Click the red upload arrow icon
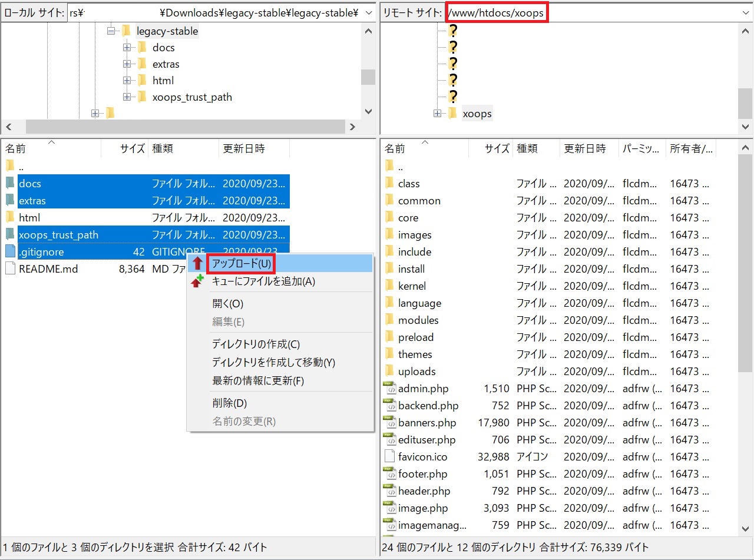The height and width of the screenshot is (560, 754). tap(197, 263)
